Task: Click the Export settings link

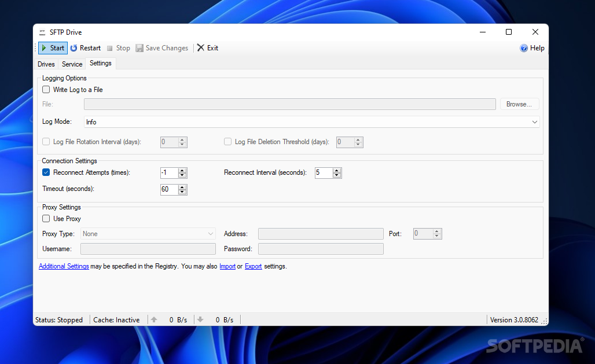Action: [253, 266]
